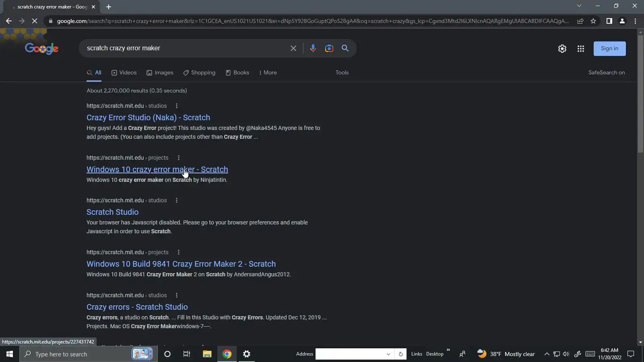Open Cortana from the taskbar

point(167,354)
